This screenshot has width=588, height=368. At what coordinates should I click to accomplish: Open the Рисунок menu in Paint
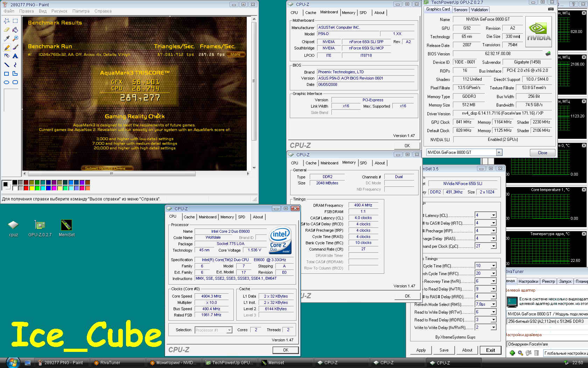59,11
